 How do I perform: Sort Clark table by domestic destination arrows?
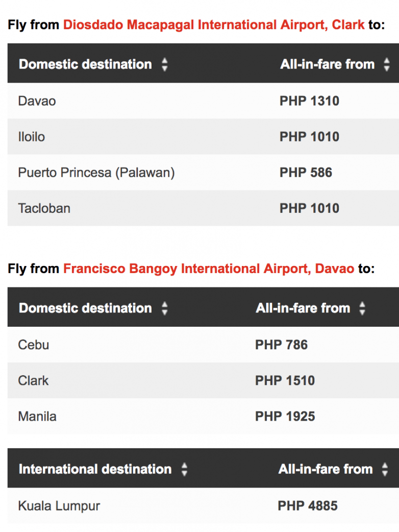tap(164, 64)
